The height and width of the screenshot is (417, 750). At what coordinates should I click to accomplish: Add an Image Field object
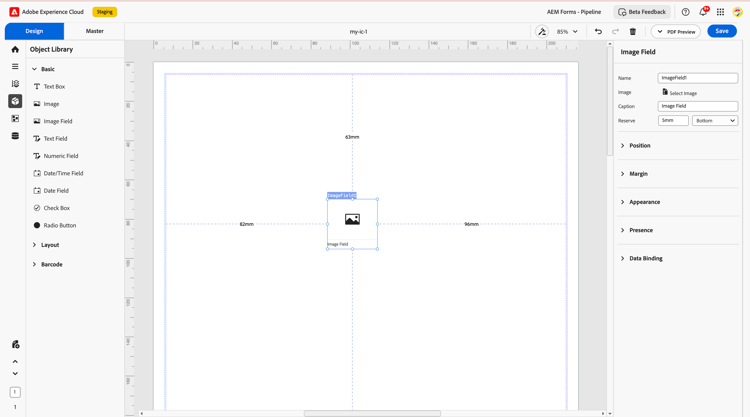point(53,121)
